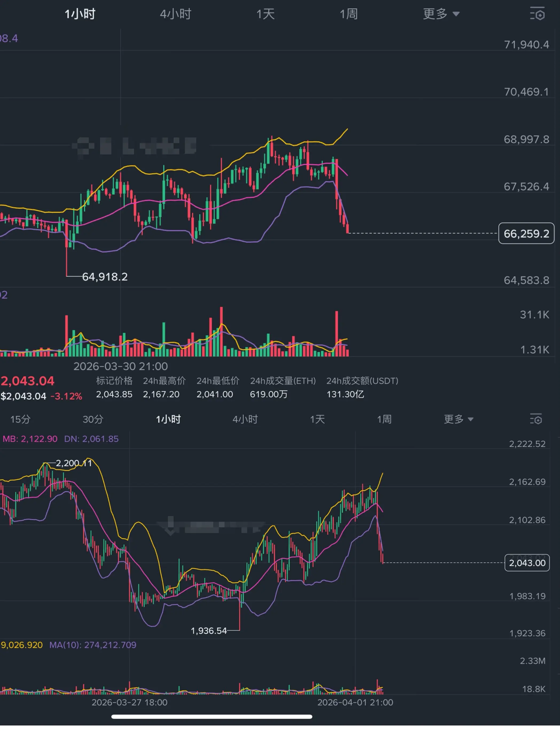Select top 1周 timeframe tab
560x746 pixels.
pyautogui.click(x=349, y=14)
